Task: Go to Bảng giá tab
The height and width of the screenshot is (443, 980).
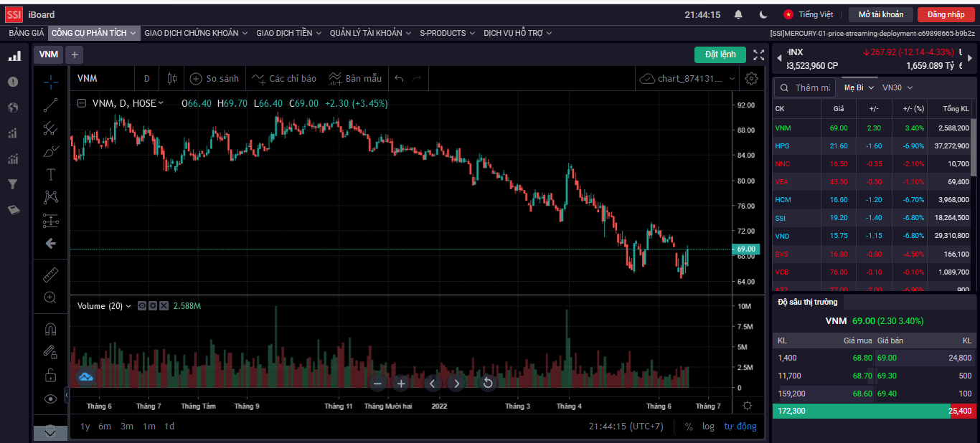Action: click(27, 33)
